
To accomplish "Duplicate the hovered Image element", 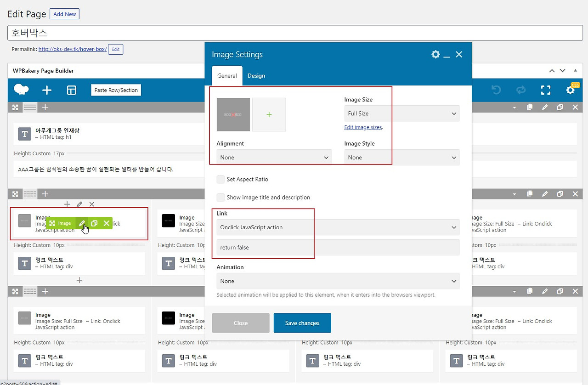I will pos(94,223).
